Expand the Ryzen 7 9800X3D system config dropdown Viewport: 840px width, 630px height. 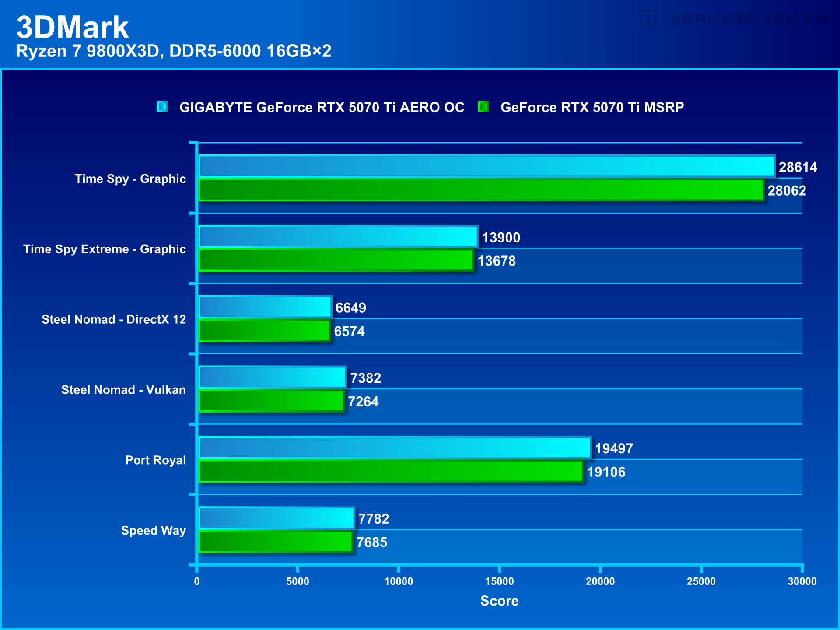point(159,49)
